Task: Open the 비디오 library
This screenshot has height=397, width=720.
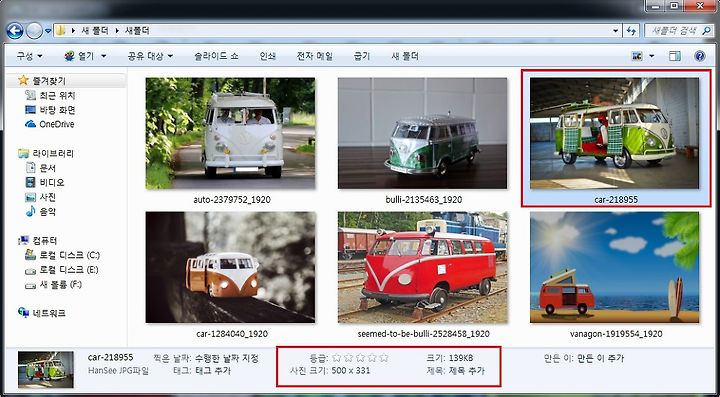Action: click(51, 183)
